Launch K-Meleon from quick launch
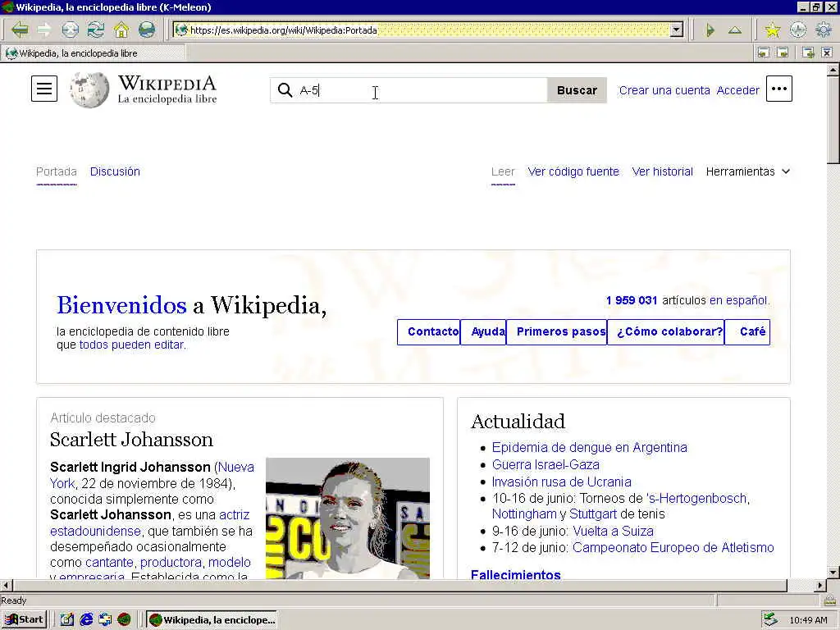Screen dimensions: 840x630 pyautogui.click(x=125, y=620)
